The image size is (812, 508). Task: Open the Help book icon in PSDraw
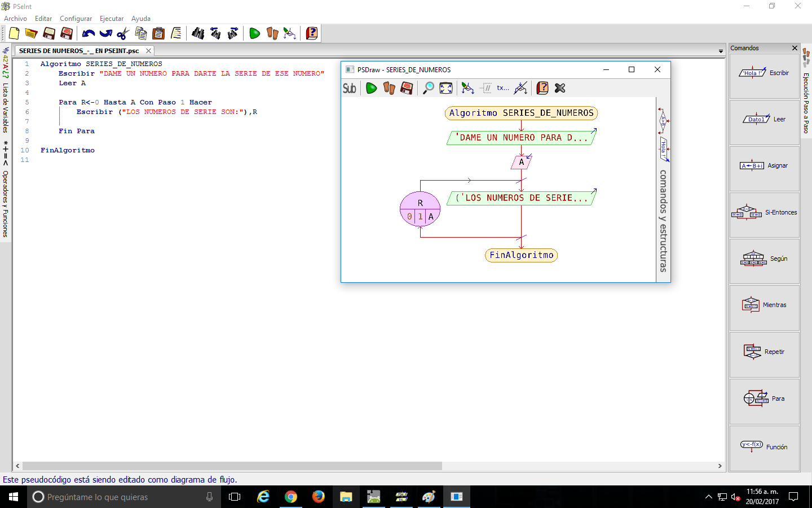542,88
